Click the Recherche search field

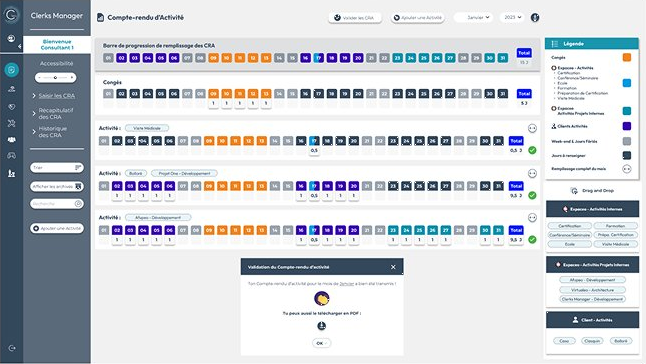click(56, 204)
